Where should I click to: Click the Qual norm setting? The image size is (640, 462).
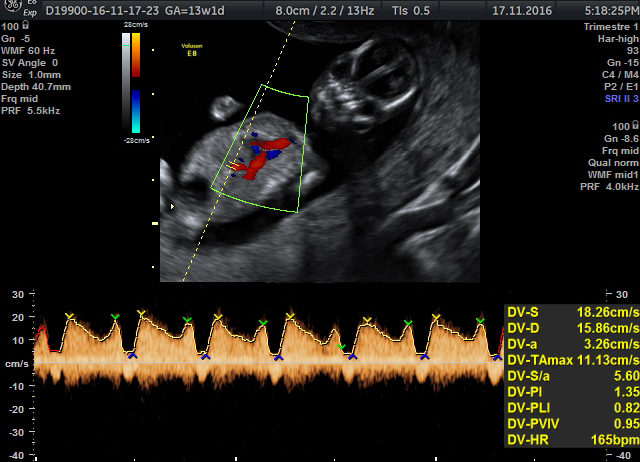613,163
